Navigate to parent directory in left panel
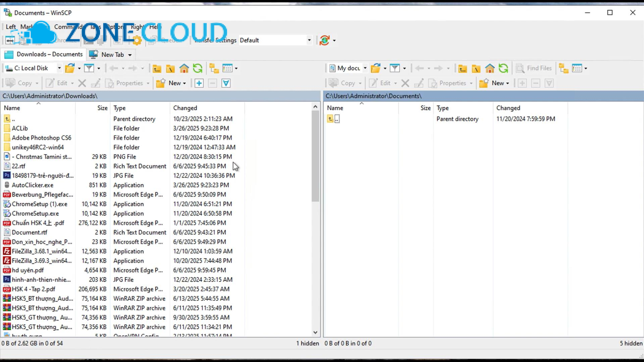This screenshot has width=644, height=362. (157, 68)
